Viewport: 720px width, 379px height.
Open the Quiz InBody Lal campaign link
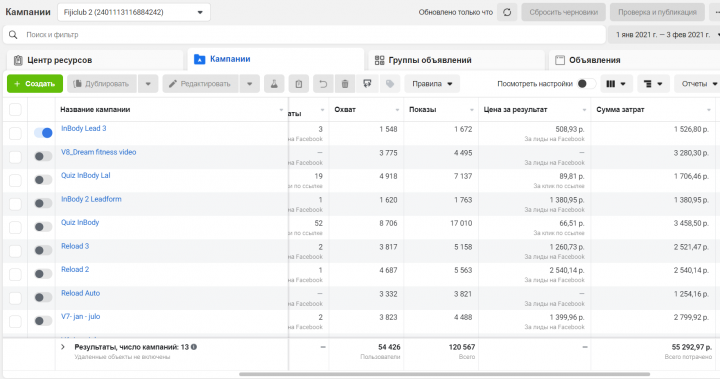[85, 175]
